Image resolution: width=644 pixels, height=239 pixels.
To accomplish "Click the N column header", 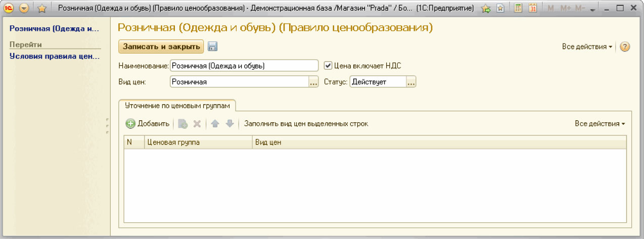I will tap(134, 142).
